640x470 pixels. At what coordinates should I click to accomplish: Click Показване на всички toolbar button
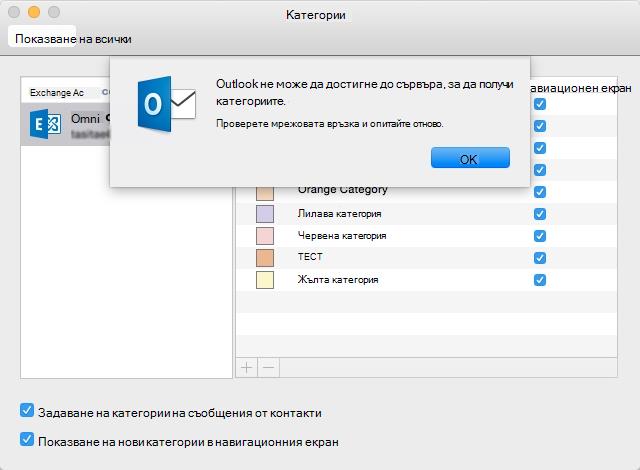pyautogui.click(x=73, y=39)
